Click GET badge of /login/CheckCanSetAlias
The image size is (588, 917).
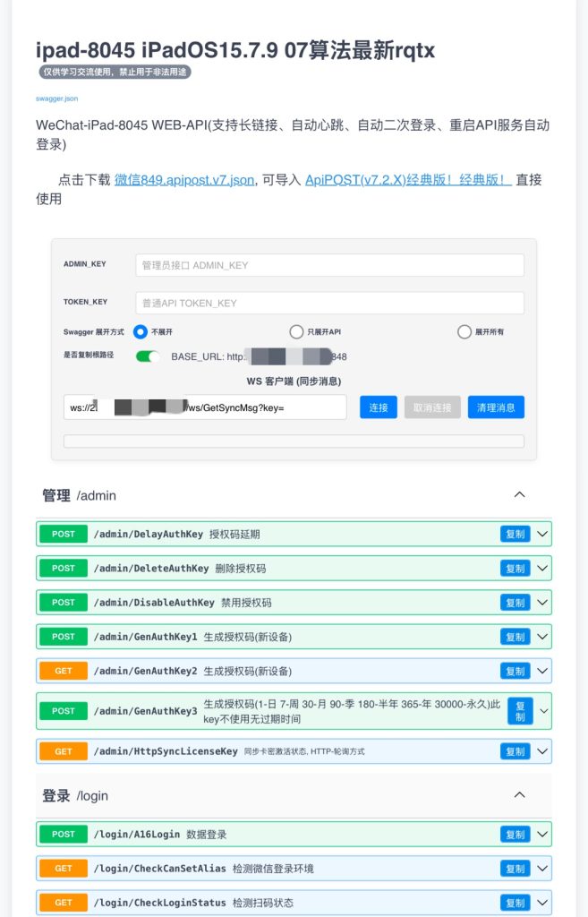pyautogui.click(x=64, y=869)
